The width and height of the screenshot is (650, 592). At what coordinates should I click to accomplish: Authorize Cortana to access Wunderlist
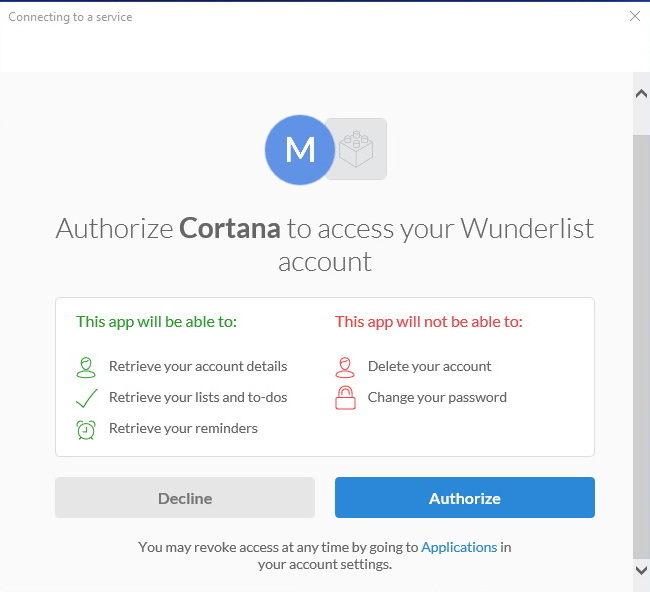pyautogui.click(x=465, y=497)
